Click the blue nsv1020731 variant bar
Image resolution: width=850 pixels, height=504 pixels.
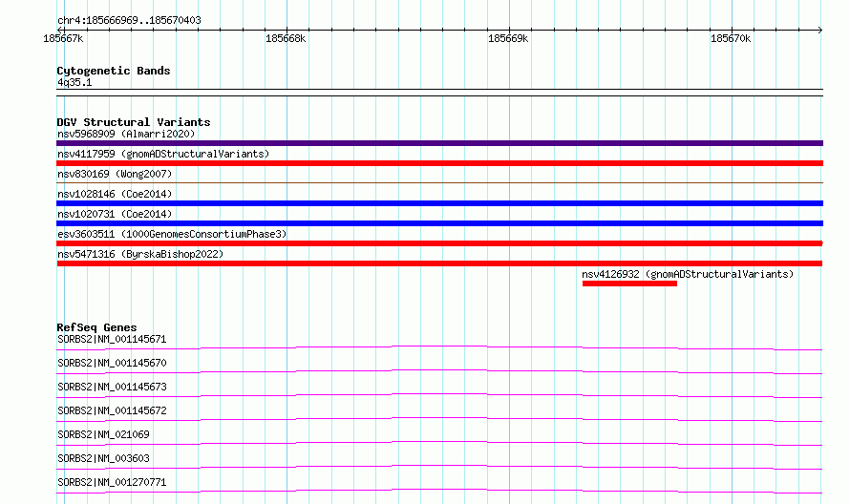[x=439, y=223]
